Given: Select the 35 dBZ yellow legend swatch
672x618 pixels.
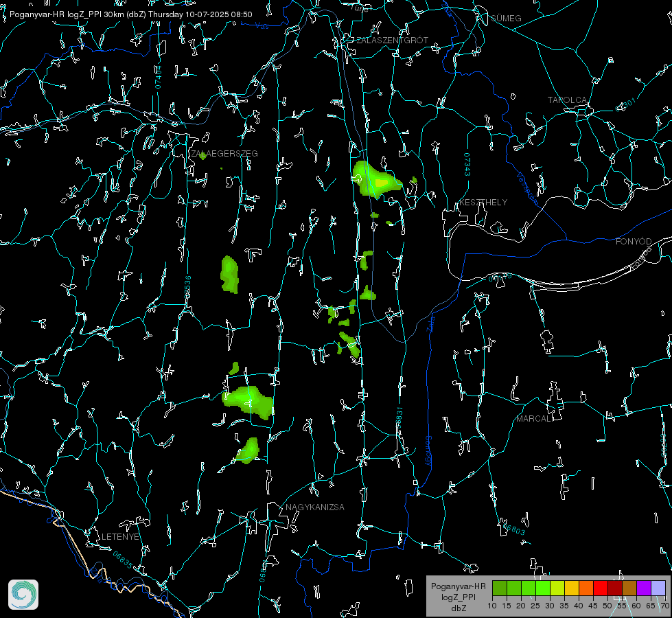Looking at the screenshot, I should coord(572,588).
